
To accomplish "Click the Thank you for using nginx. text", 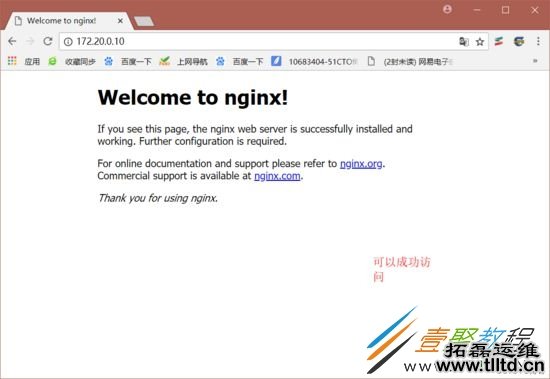I will tap(158, 198).
